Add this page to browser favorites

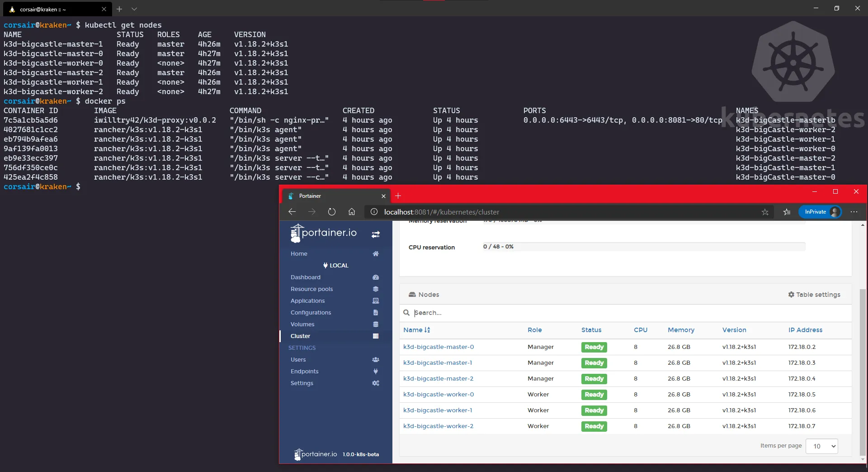(x=764, y=212)
